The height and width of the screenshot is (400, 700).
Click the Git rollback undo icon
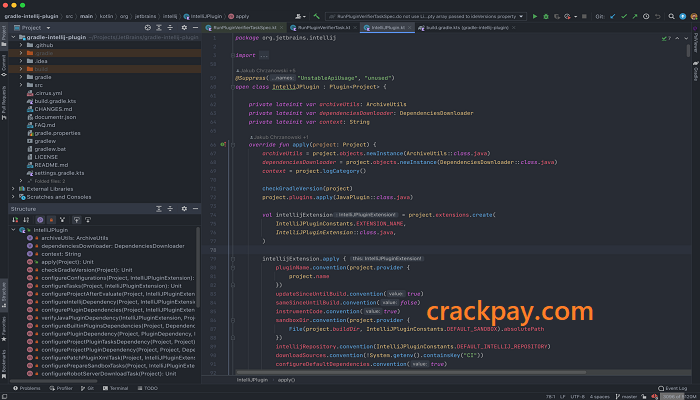(x=657, y=17)
